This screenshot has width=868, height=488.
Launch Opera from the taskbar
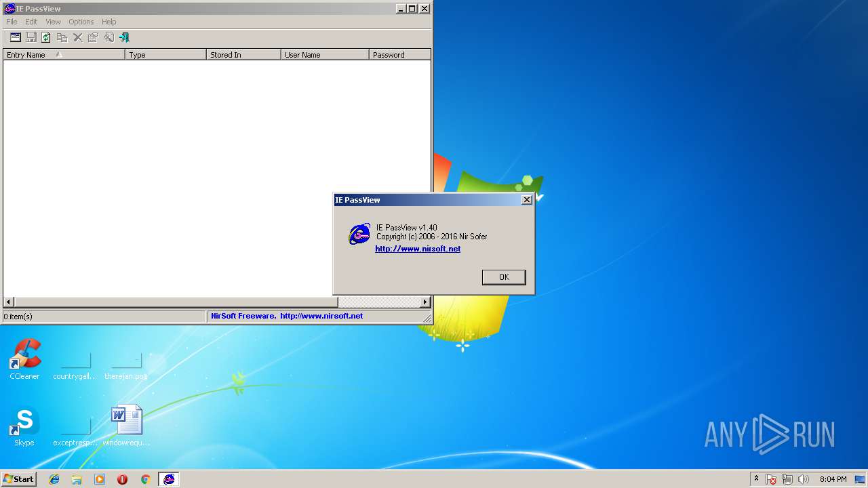click(x=122, y=479)
